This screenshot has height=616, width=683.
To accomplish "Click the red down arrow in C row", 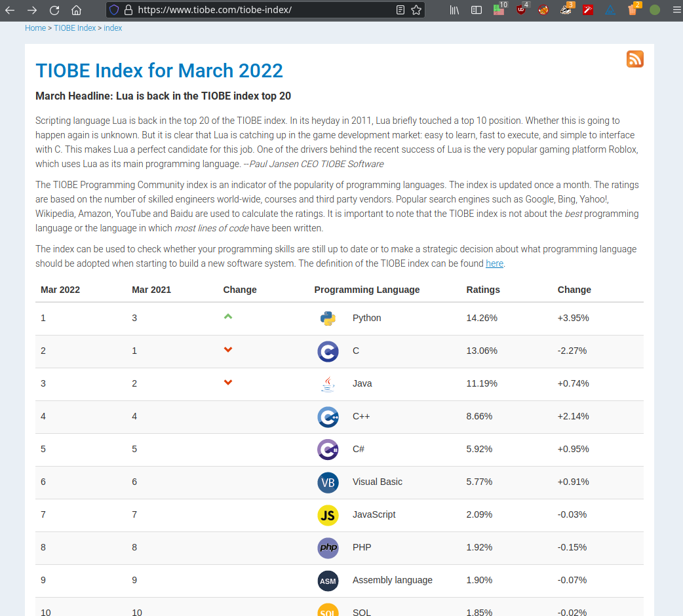I will (x=228, y=349).
